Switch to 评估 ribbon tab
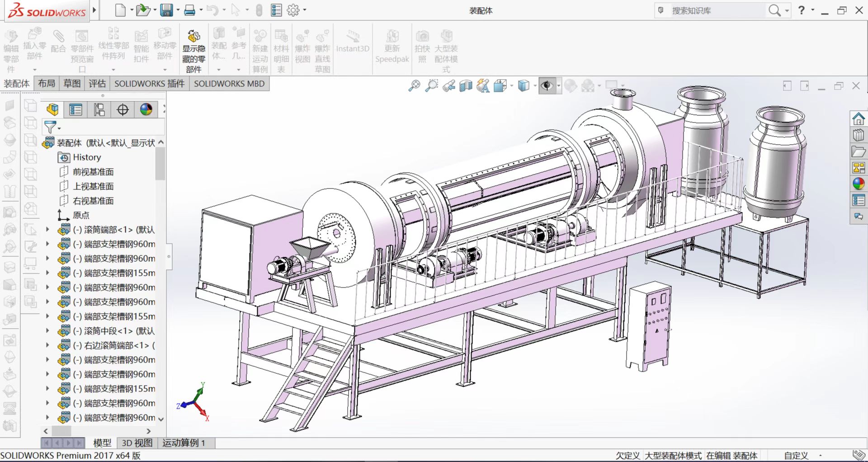The height and width of the screenshot is (462, 868). click(97, 84)
